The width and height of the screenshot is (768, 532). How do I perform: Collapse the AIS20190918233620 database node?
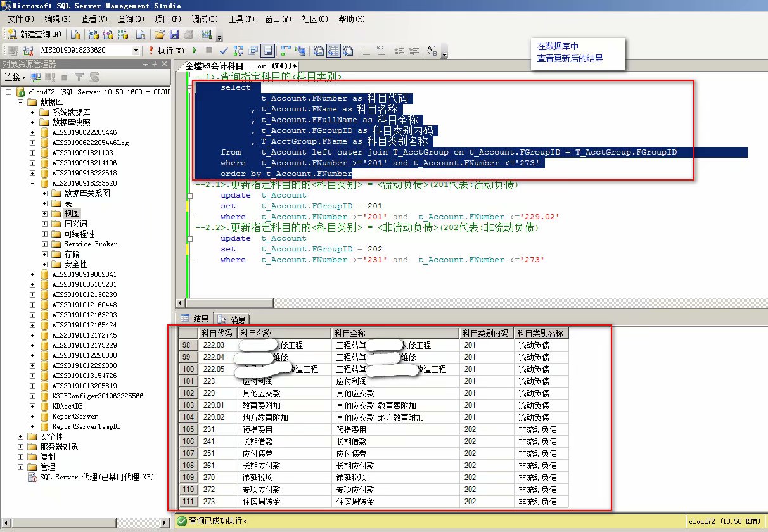(x=32, y=183)
